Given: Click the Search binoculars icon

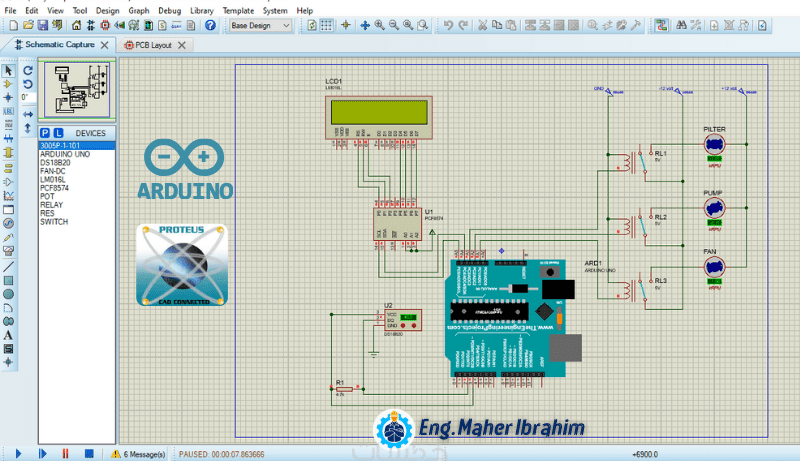Looking at the screenshot, I should pos(681,26).
